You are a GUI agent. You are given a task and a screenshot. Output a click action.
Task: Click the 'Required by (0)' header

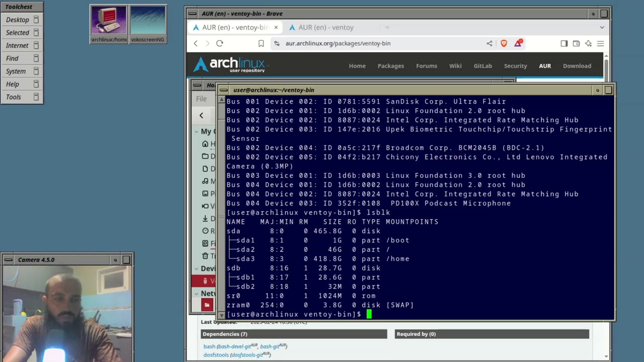point(492,334)
